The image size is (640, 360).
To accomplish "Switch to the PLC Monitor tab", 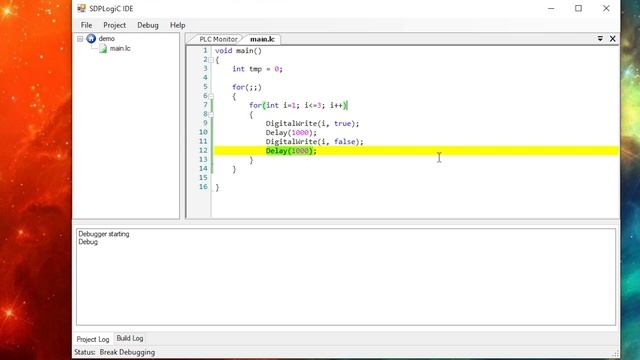I will click(218, 39).
